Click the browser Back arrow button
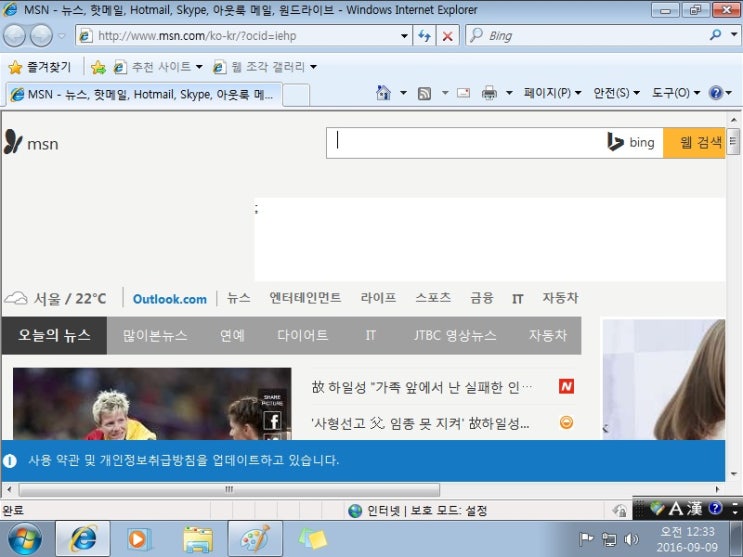 tap(14, 36)
